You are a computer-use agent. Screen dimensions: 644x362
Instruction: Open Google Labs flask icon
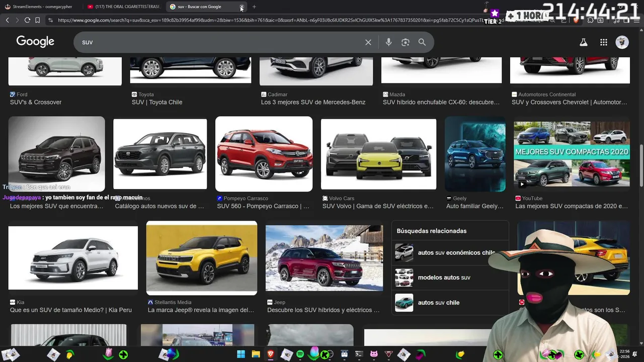click(584, 42)
